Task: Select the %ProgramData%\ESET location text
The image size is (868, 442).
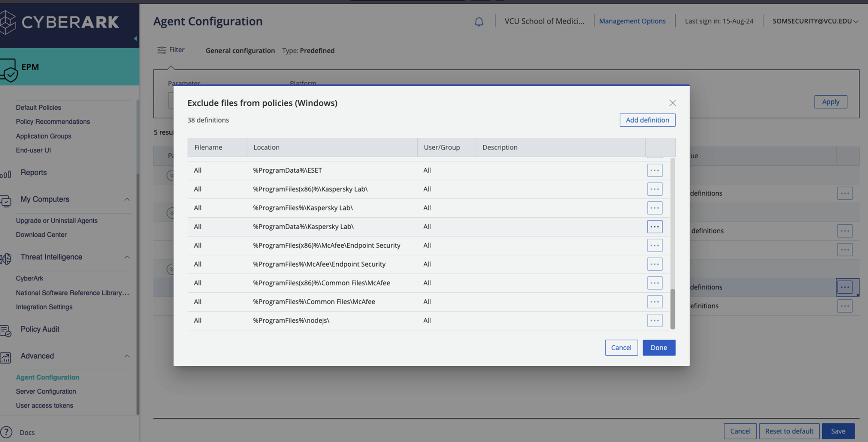Action: (x=287, y=170)
